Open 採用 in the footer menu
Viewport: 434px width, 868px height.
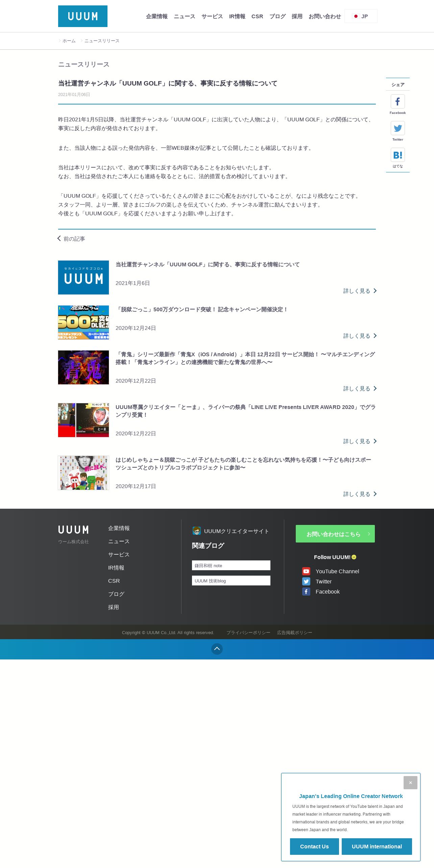pyautogui.click(x=114, y=607)
